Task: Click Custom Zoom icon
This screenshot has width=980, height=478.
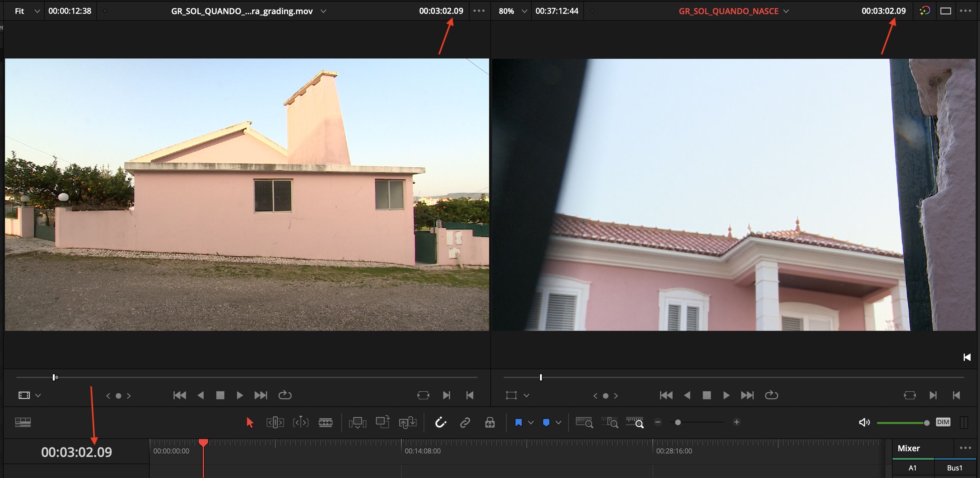Action: [x=635, y=422]
